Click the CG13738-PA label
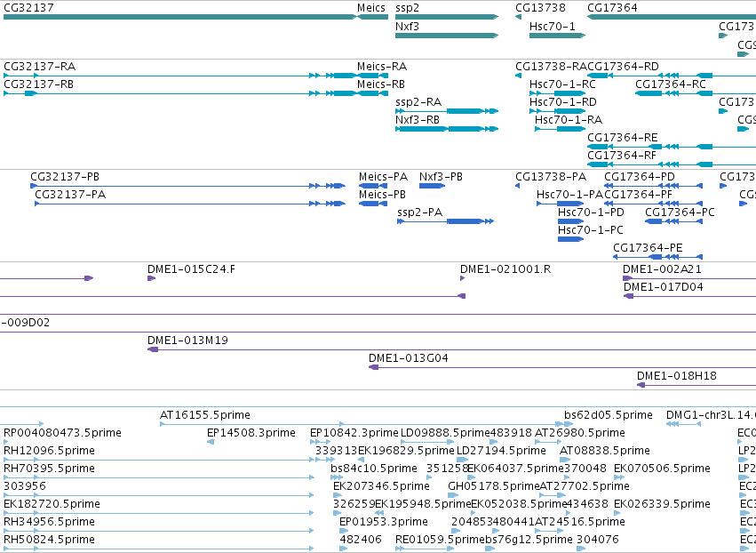Screen dimensions: 756x553 pyautogui.click(x=551, y=177)
